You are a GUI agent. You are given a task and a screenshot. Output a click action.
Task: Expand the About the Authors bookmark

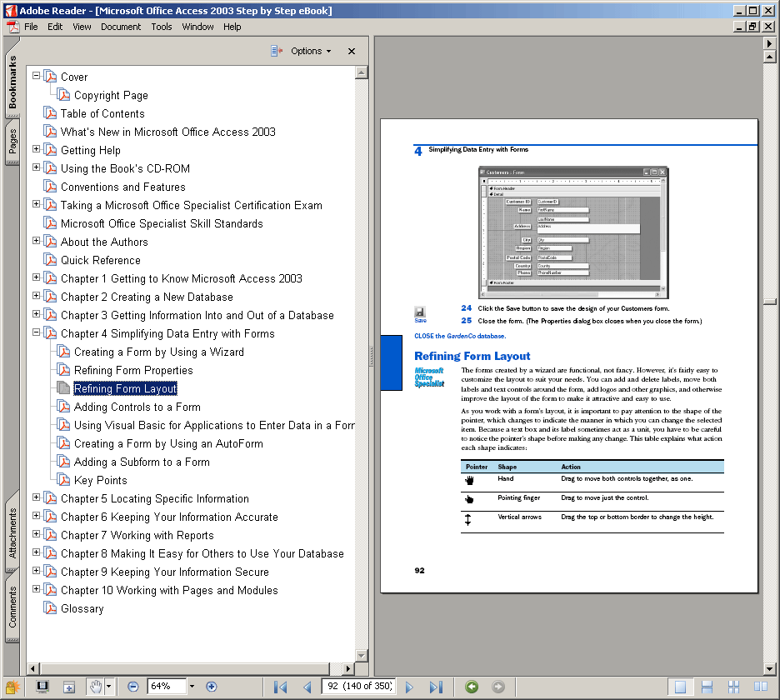pos(37,240)
